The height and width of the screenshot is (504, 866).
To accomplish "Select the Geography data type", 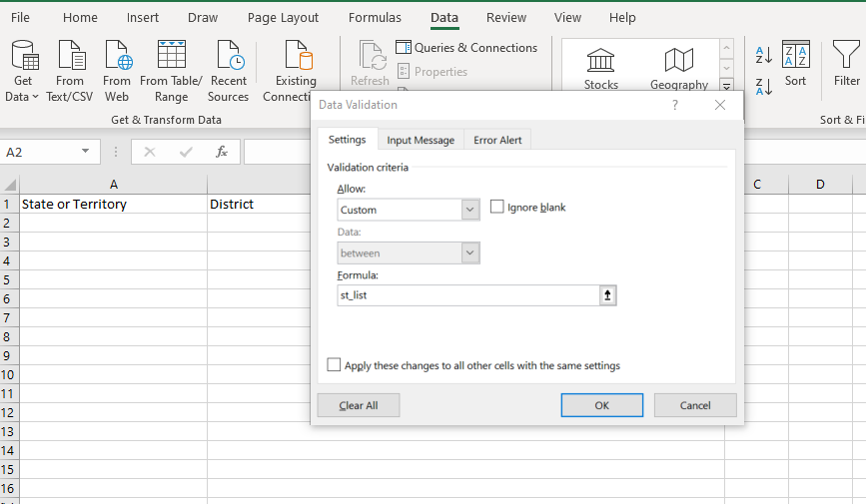I will [x=679, y=69].
